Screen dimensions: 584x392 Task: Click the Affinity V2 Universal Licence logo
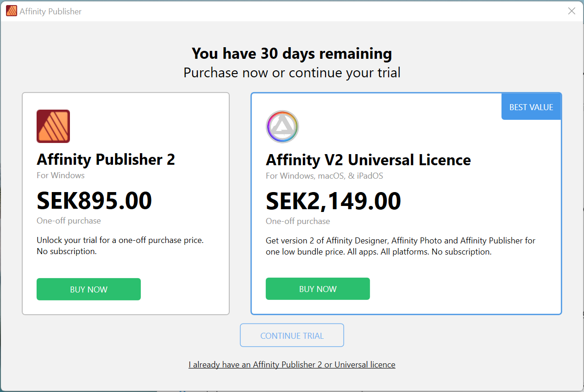pyautogui.click(x=283, y=126)
